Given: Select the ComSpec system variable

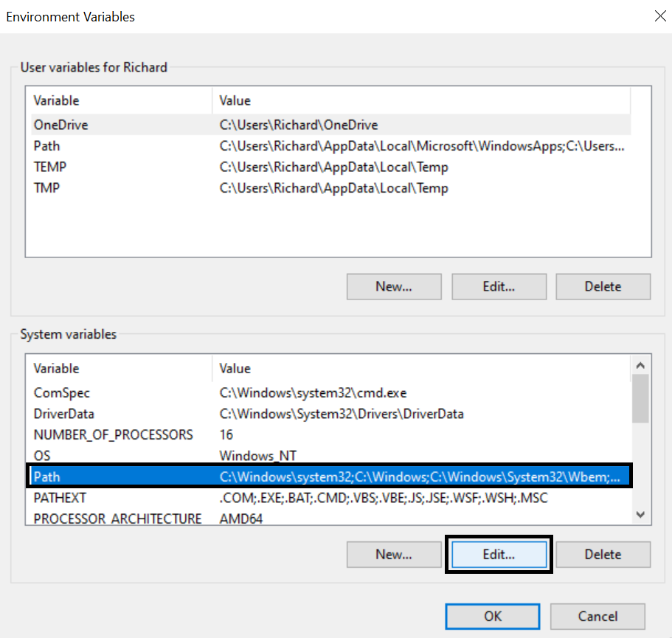Looking at the screenshot, I should [x=61, y=393].
